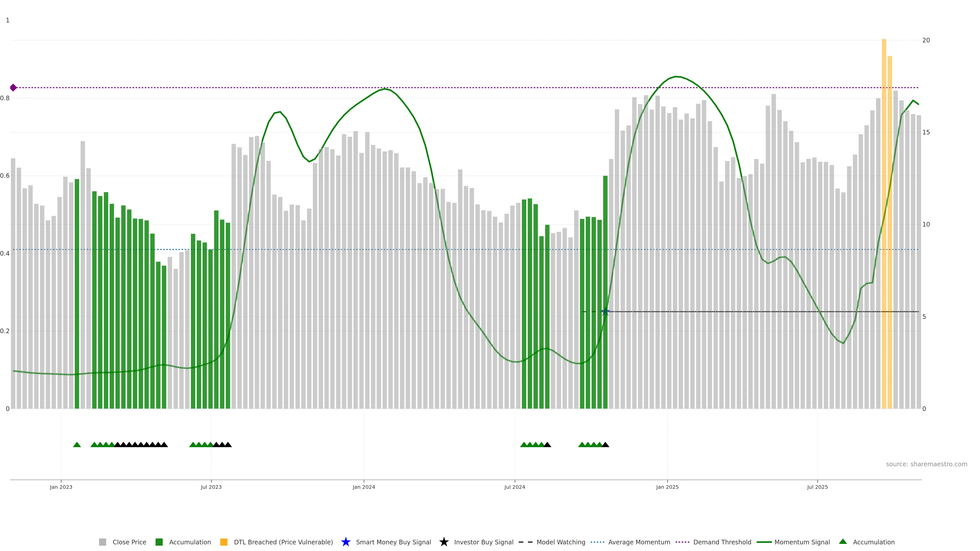980x551 pixels.
Task: Click the isolated green triangle near Jan 2023
Action: 77,445
